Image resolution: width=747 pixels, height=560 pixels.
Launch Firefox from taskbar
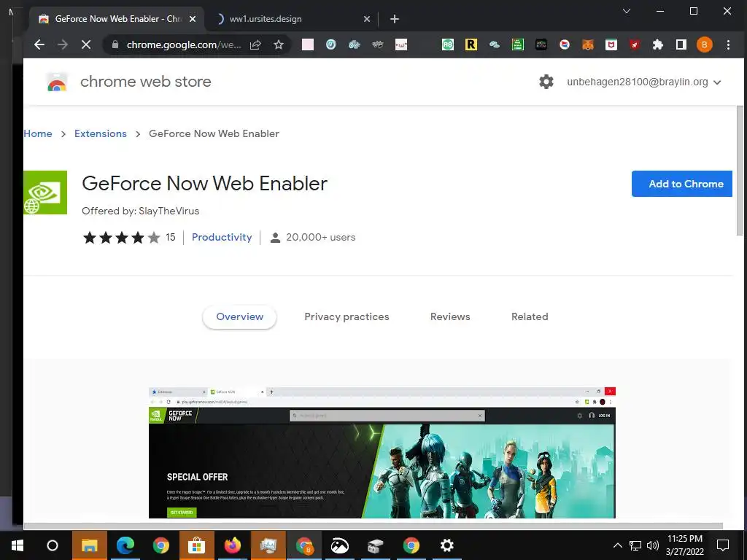pyautogui.click(x=233, y=545)
